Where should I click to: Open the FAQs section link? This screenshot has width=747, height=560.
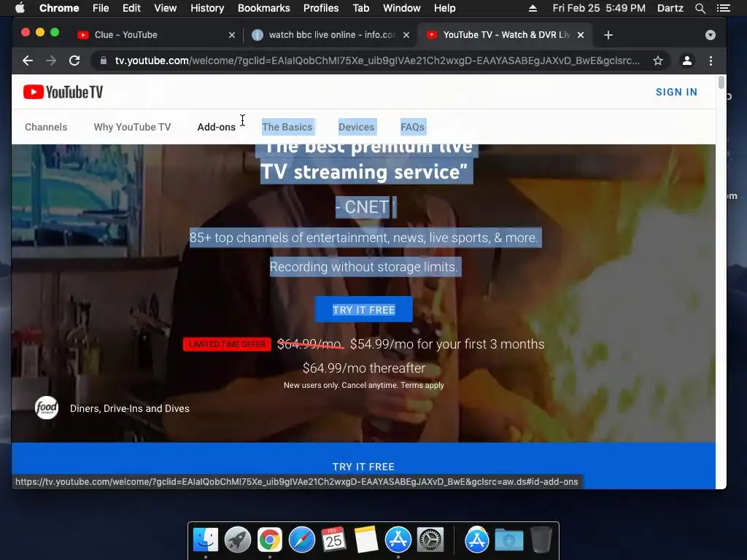click(x=413, y=127)
